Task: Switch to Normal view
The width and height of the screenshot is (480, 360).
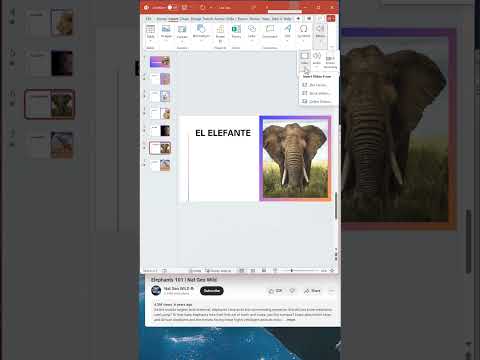Action: pos(242,271)
